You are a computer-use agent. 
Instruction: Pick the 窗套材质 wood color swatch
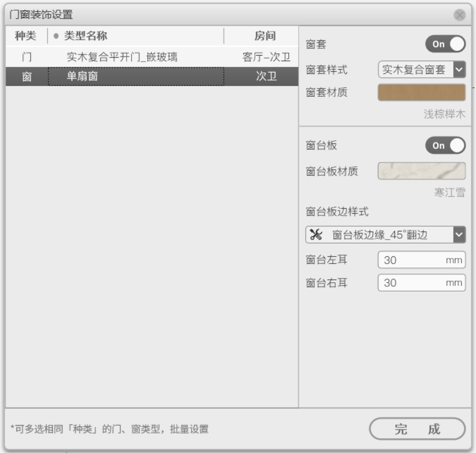click(421, 92)
